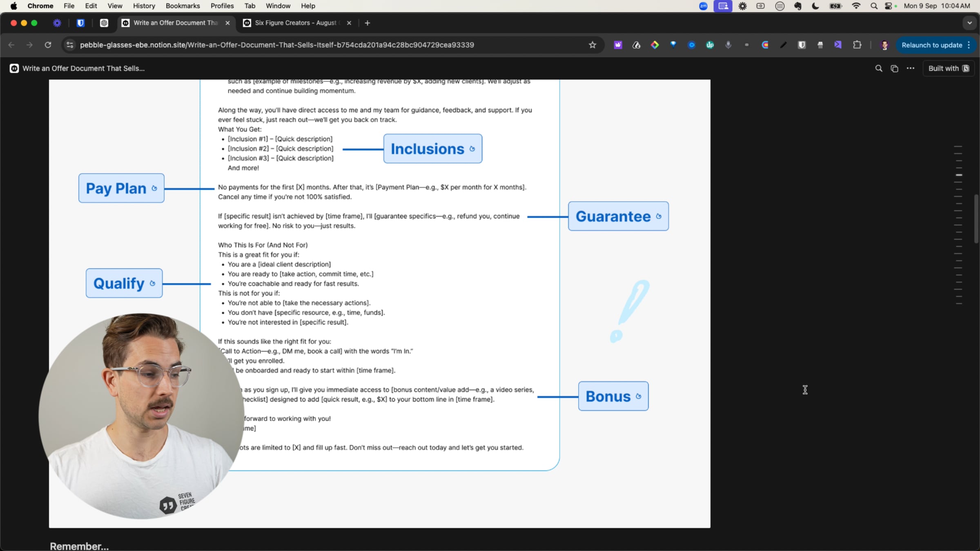Open the Chrome extensions puzzle icon
Viewport: 980px width, 551px height.
(857, 45)
